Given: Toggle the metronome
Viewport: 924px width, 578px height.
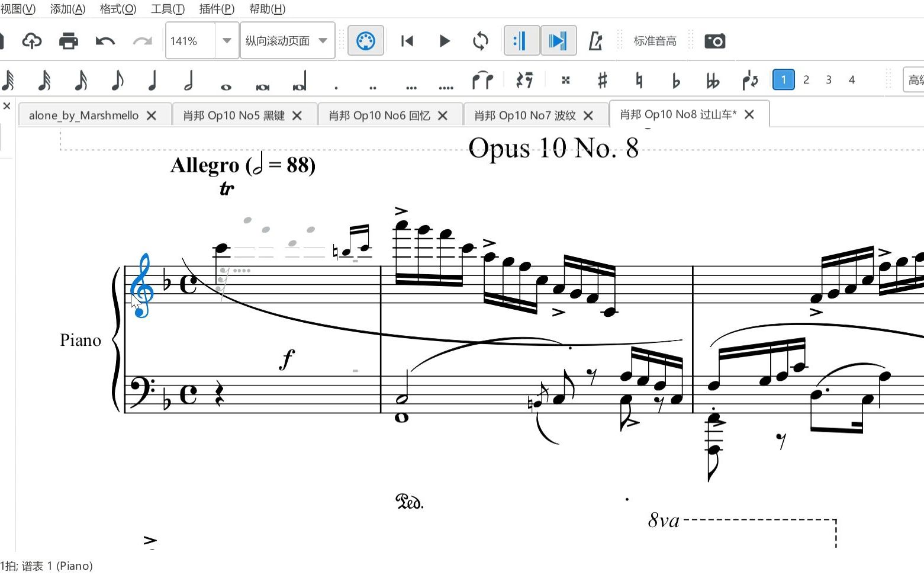Looking at the screenshot, I should coord(595,41).
